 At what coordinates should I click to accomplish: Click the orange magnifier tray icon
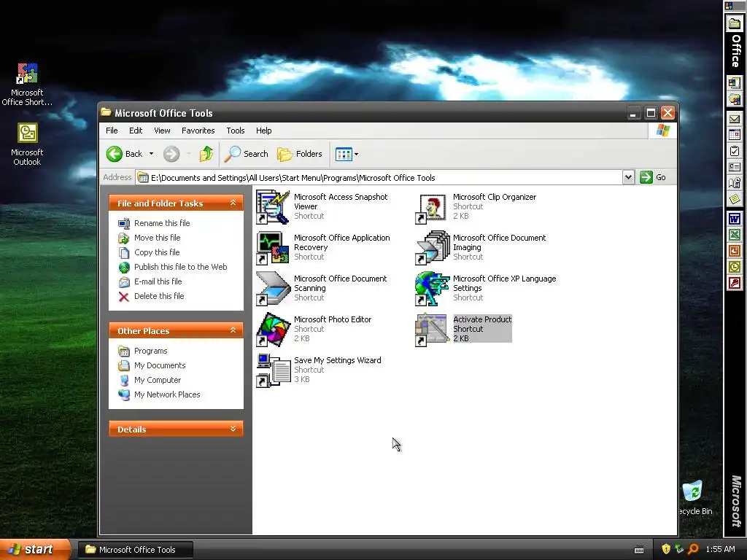coord(693,549)
